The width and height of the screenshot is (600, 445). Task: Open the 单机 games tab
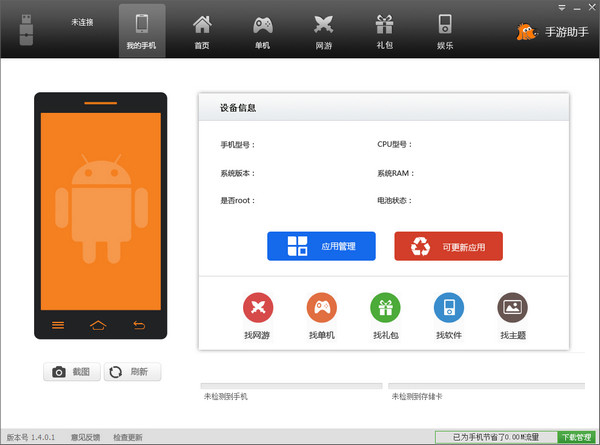262,32
